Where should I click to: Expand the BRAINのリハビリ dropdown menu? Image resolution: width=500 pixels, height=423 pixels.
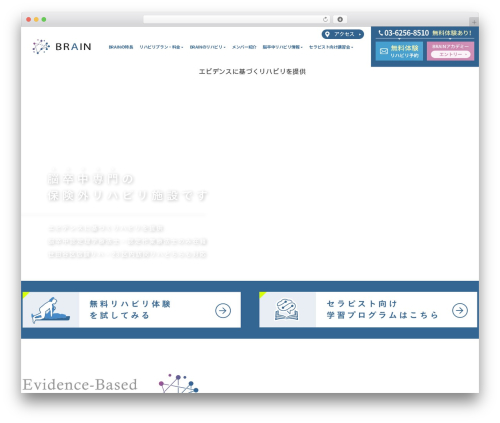coord(207,47)
